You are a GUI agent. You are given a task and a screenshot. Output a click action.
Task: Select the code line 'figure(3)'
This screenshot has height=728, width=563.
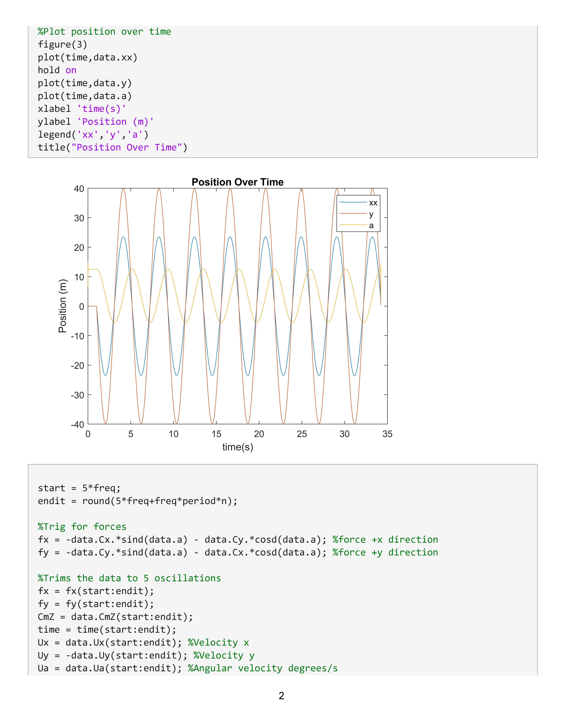coord(62,45)
